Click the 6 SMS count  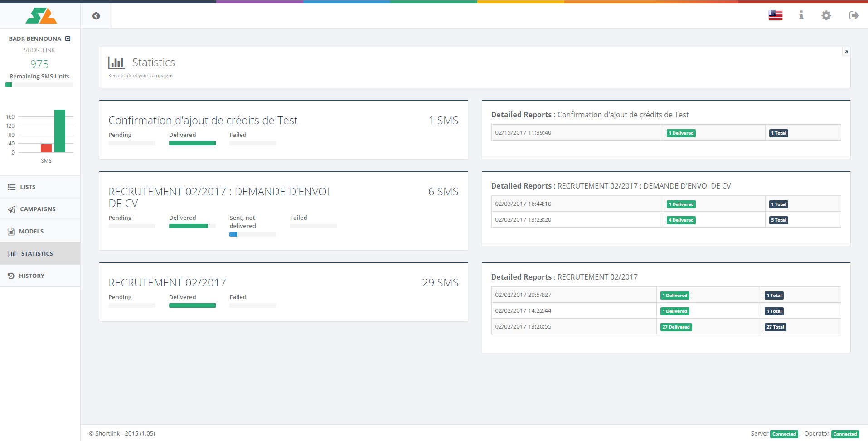coord(443,192)
